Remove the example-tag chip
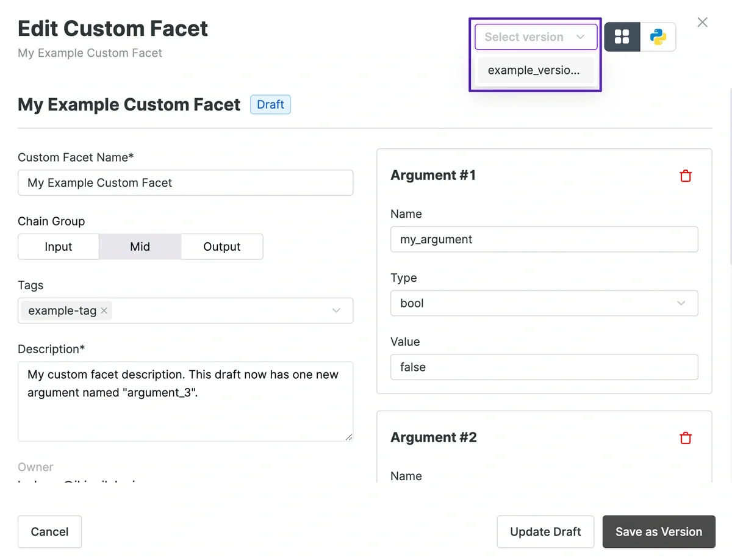The image size is (732, 560). tap(104, 311)
